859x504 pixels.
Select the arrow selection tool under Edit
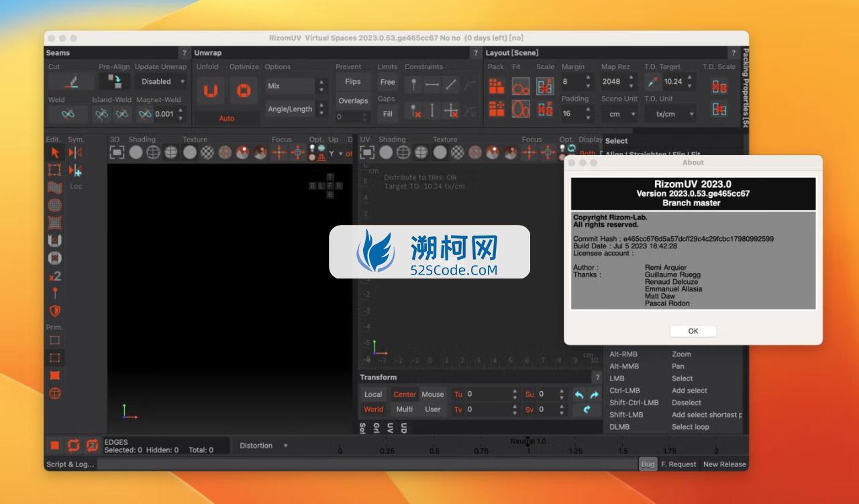[55, 153]
